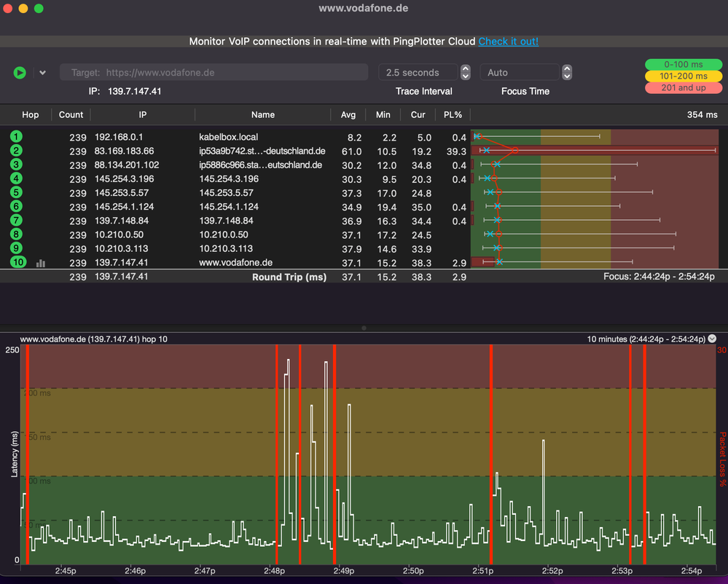
Task: Select hop 4 green circle icon
Action: click(x=16, y=178)
